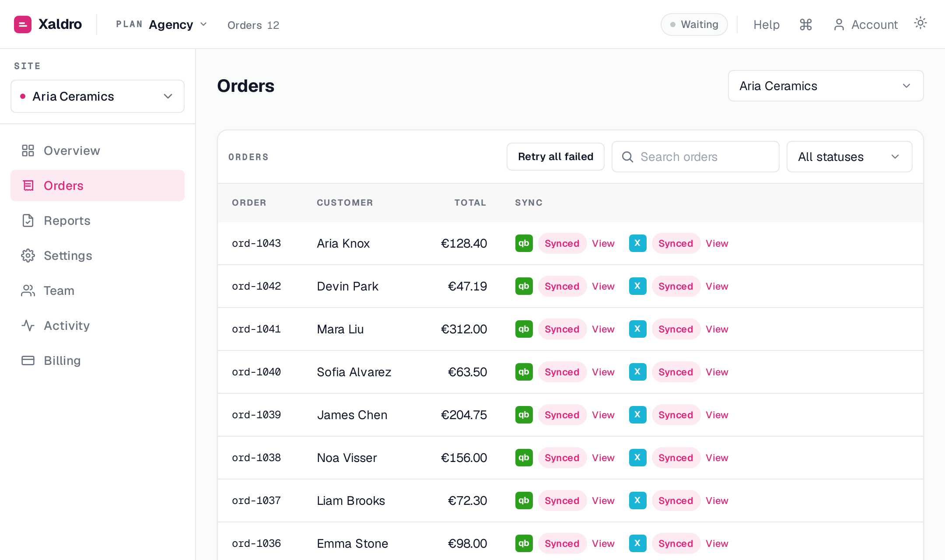Click customer name Noa Visser

[347, 458]
